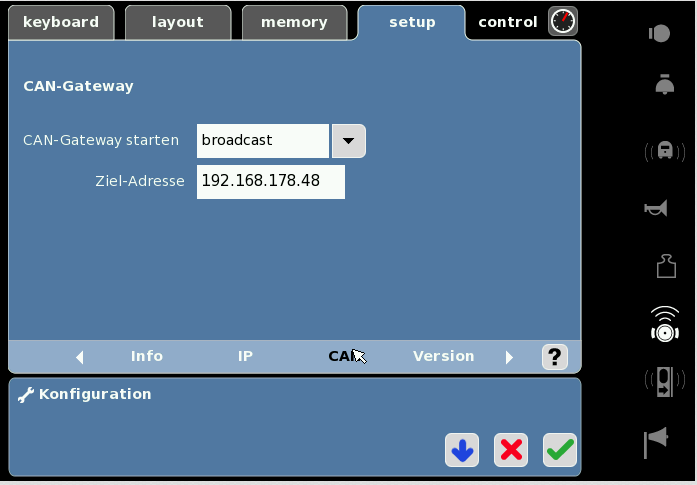Open the CAN-Gateway starten dropdown arrow
The width and height of the screenshot is (697, 485).
coord(348,141)
